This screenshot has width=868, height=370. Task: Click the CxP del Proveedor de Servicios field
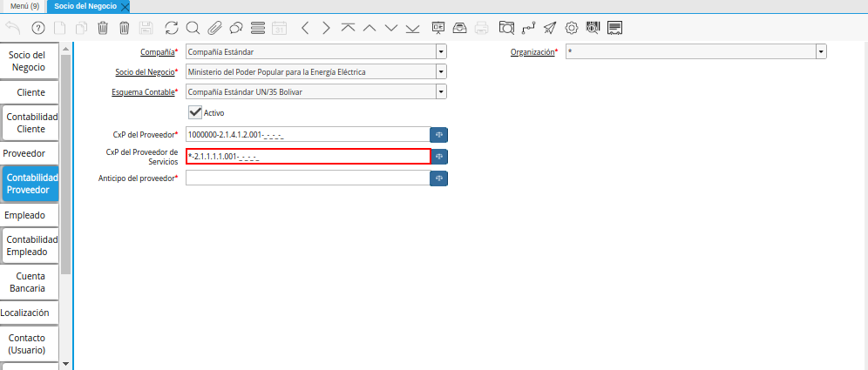(309, 157)
